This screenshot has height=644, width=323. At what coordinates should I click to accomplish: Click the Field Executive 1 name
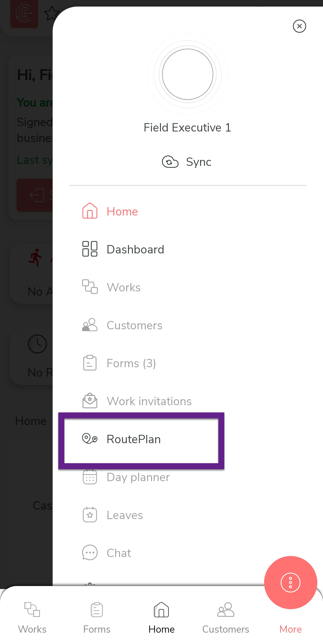pos(188,128)
